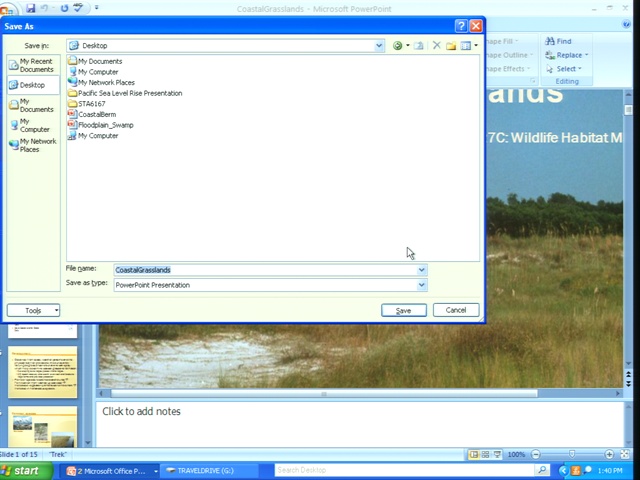Click the Views icon in Save As toolbar
This screenshot has width=640, height=480.
[x=466, y=46]
